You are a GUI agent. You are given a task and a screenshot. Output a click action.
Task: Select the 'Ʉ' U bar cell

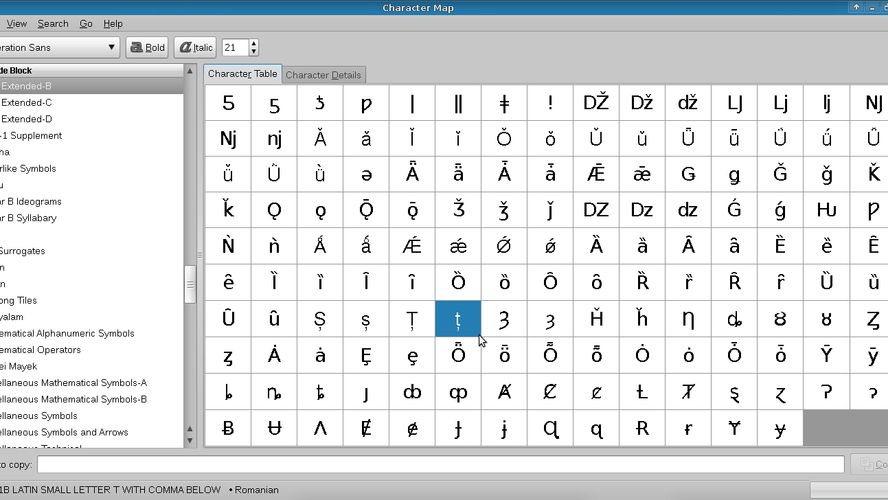click(x=274, y=429)
